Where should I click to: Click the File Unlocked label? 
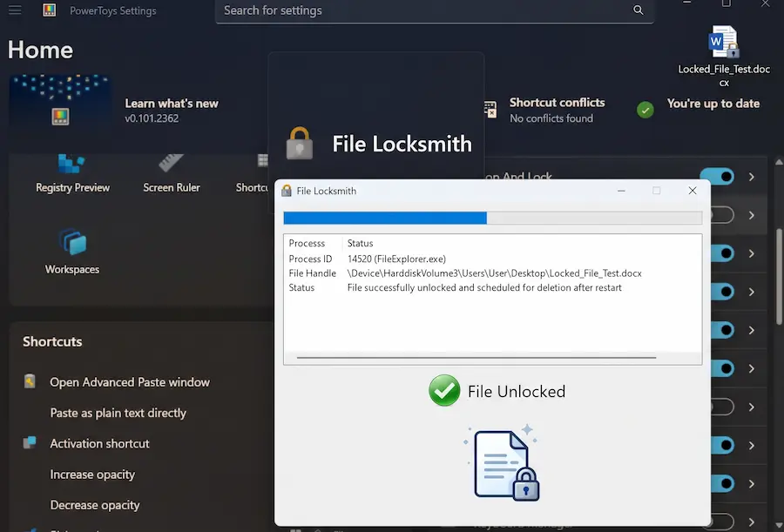click(x=517, y=392)
